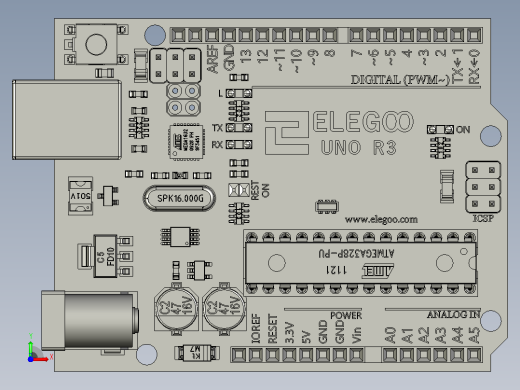Viewport: 520px width, 390px height.
Task: Select the DC barrel power jack
Action: pyautogui.click(x=90, y=320)
